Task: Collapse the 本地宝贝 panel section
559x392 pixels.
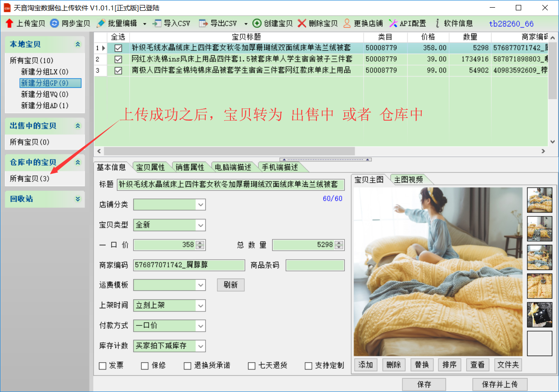Action: [78, 44]
